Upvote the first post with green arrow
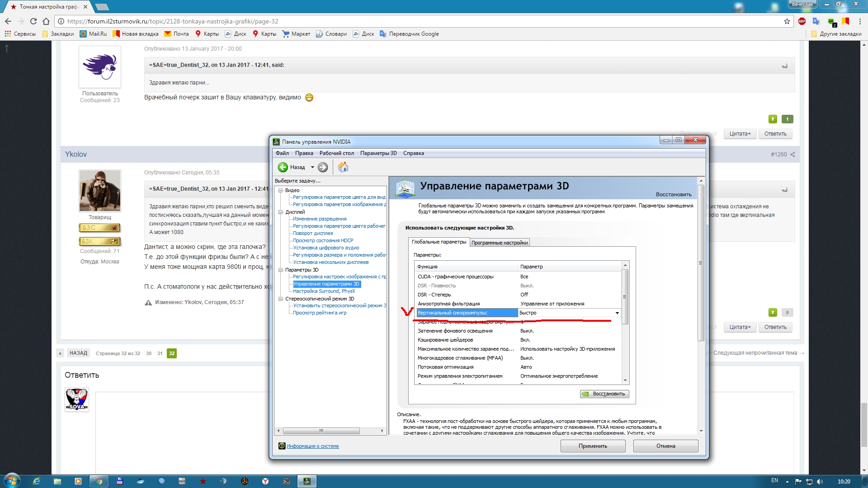 pyautogui.click(x=773, y=119)
